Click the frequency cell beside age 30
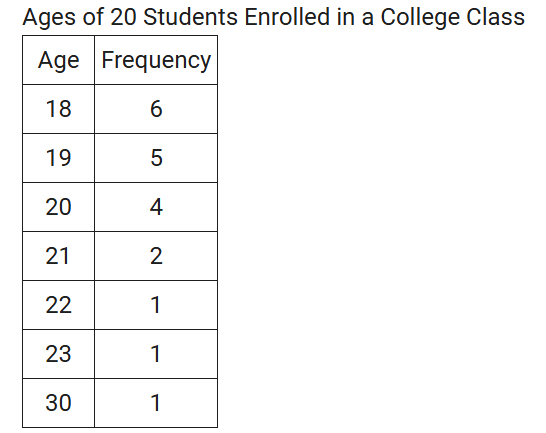 click(x=156, y=403)
